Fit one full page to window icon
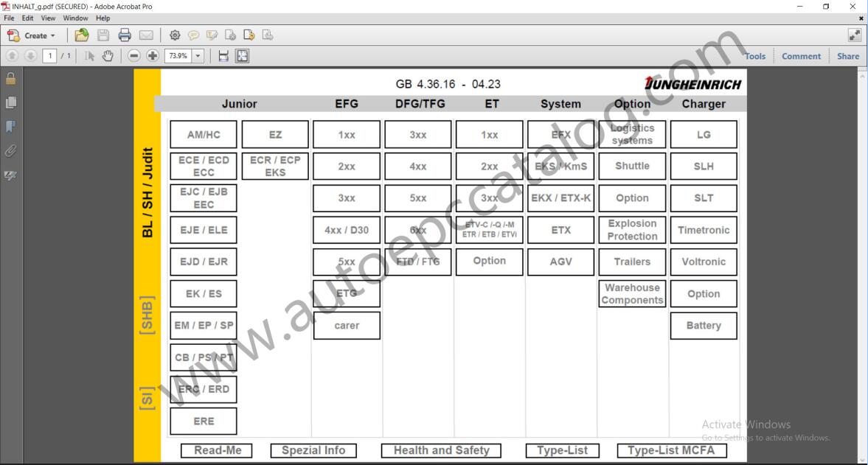The width and height of the screenshot is (868, 465). (x=243, y=56)
